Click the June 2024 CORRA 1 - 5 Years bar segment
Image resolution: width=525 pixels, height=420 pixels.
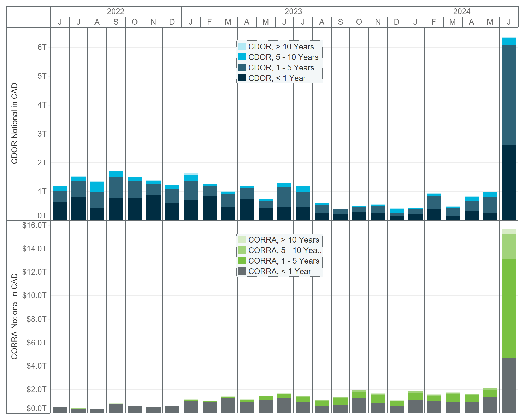click(509, 308)
